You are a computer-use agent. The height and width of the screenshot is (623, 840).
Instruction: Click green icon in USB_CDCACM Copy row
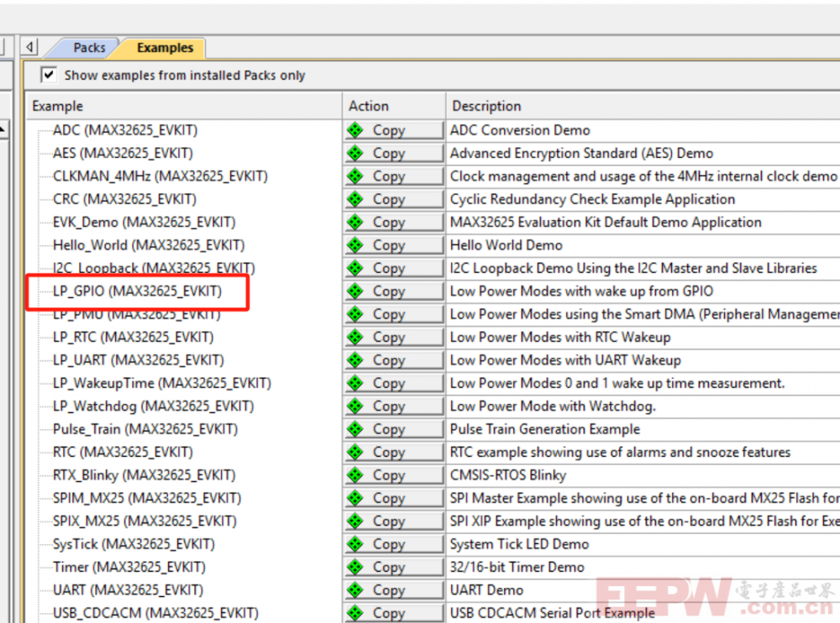354,613
